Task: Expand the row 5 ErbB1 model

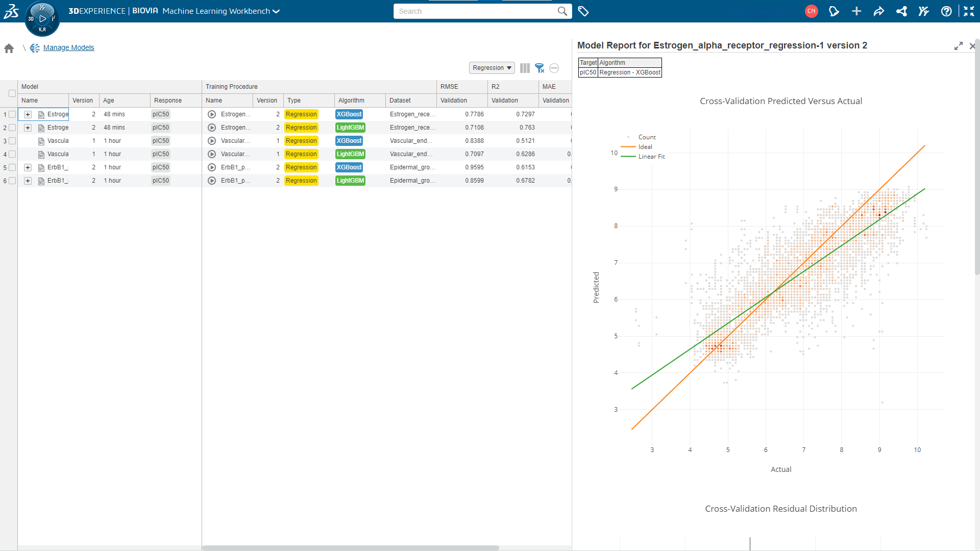Action: pyautogui.click(x=28, y=167)
